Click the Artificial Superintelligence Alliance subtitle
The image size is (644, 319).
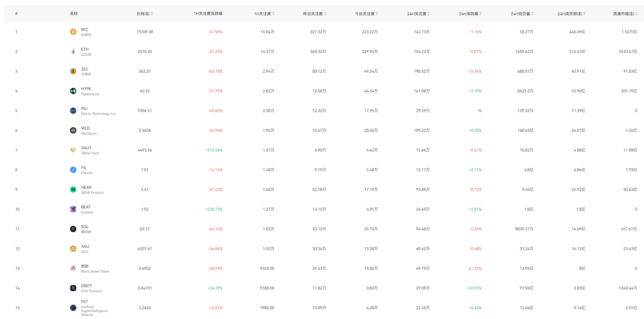click(94, 311)
